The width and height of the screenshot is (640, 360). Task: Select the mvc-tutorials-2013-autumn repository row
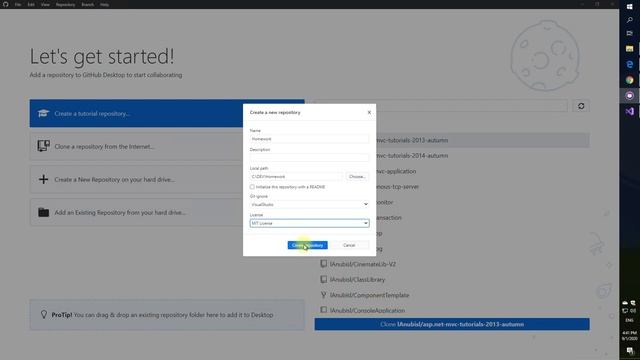(452, 140)
